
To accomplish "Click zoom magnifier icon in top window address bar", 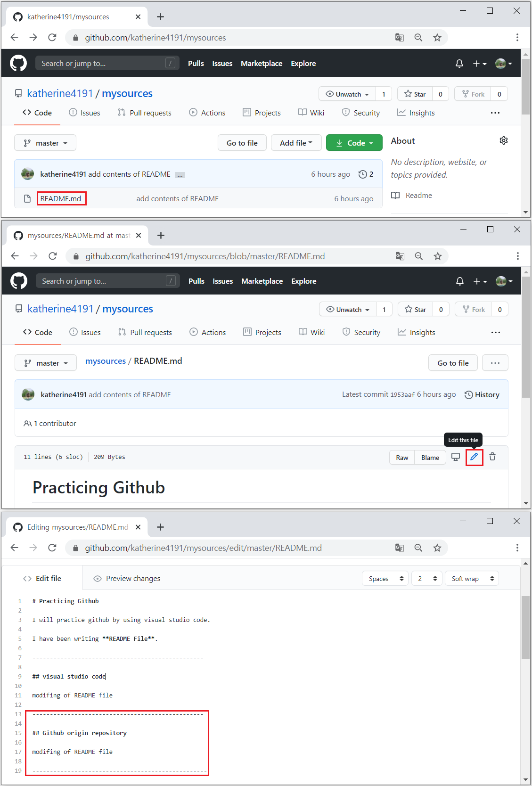I will [418, 38].
